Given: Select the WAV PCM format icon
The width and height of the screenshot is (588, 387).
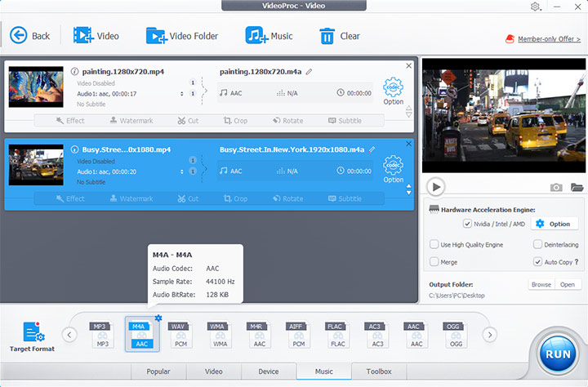Looking at the screenshot, I should pyautogui.click(x=181, y=334).
